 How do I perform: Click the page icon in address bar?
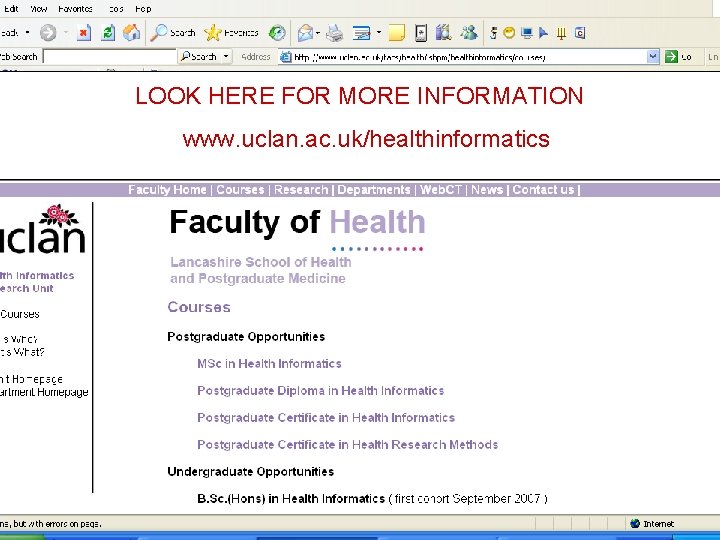coord(286,57)
